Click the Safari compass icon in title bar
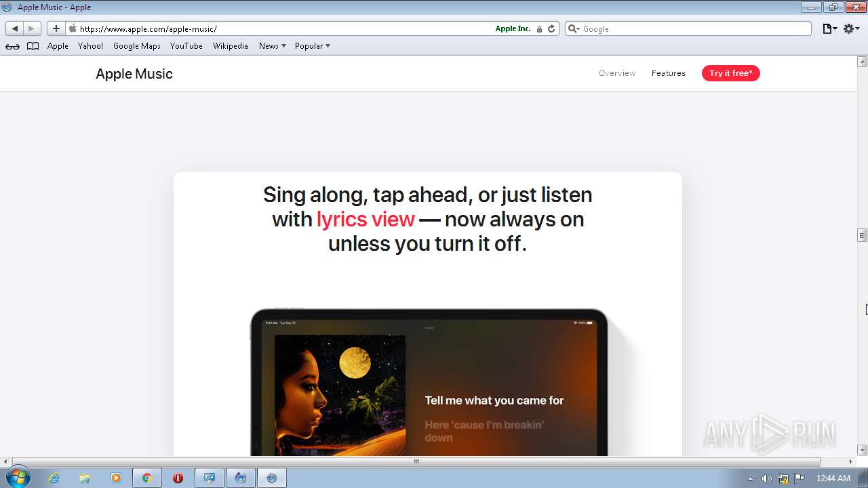The image size is (868, 488). (7, 7)
